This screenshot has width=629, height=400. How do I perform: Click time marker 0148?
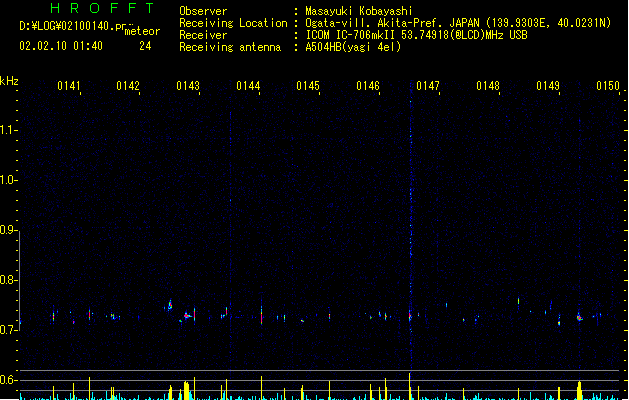click(488, 86)
